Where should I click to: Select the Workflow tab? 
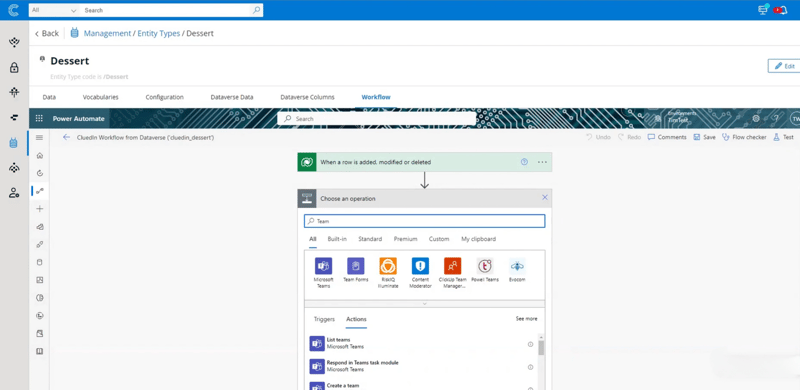pyautogui.click(x=376, y=97)
